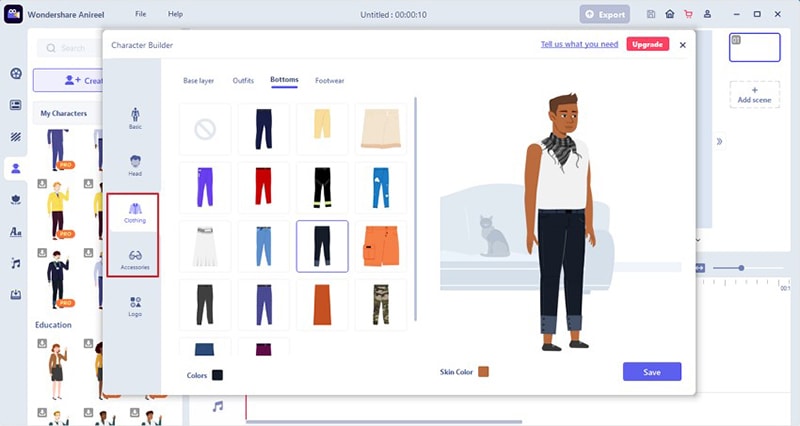Choose the beige shorts
Image resolution: width=800 pixels, height=426 pixels.
tap(381, 129)
